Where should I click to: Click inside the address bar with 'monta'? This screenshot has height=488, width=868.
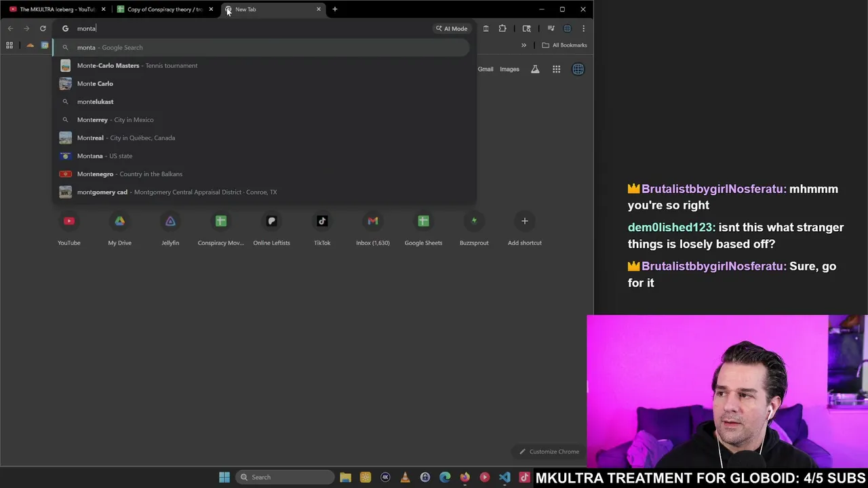click(251, 28)
